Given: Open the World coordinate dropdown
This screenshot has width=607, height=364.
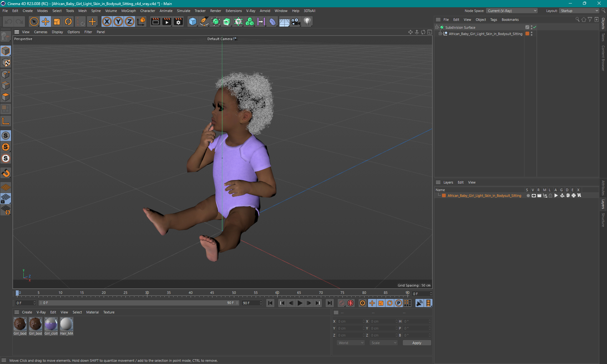Looking at the screenshot, I should pos(351,343).
